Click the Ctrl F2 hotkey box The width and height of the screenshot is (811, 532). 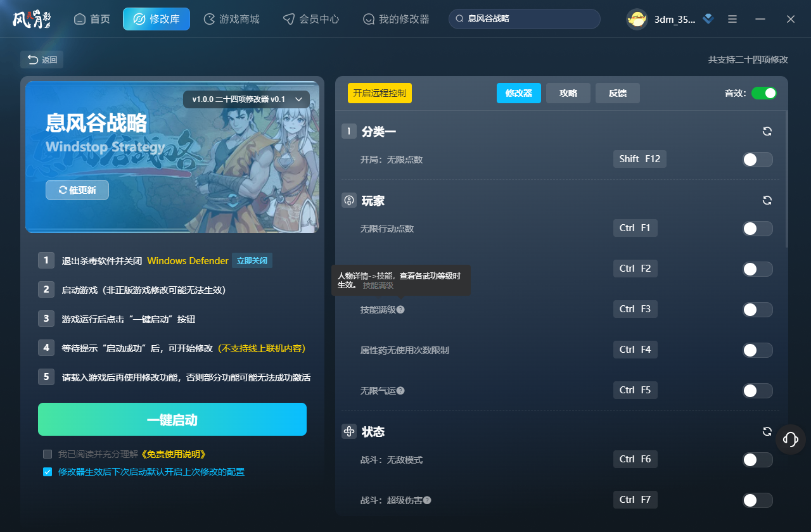(635, 269)
